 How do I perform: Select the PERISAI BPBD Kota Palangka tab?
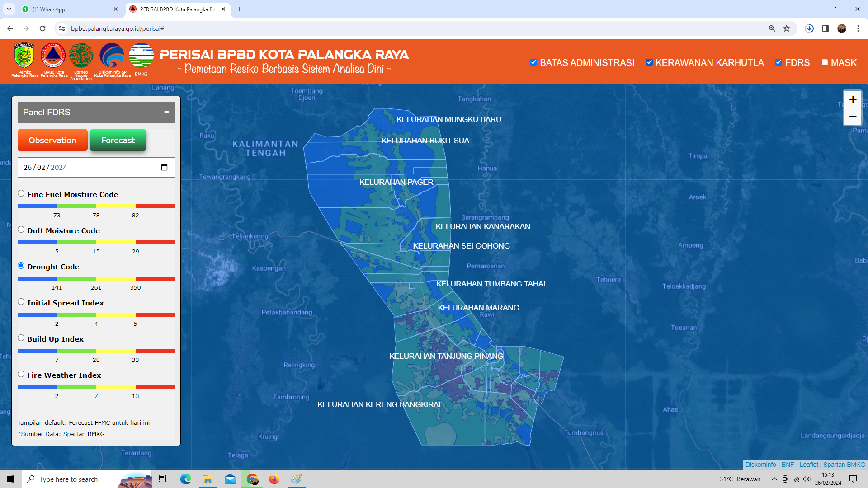[177, 9]
